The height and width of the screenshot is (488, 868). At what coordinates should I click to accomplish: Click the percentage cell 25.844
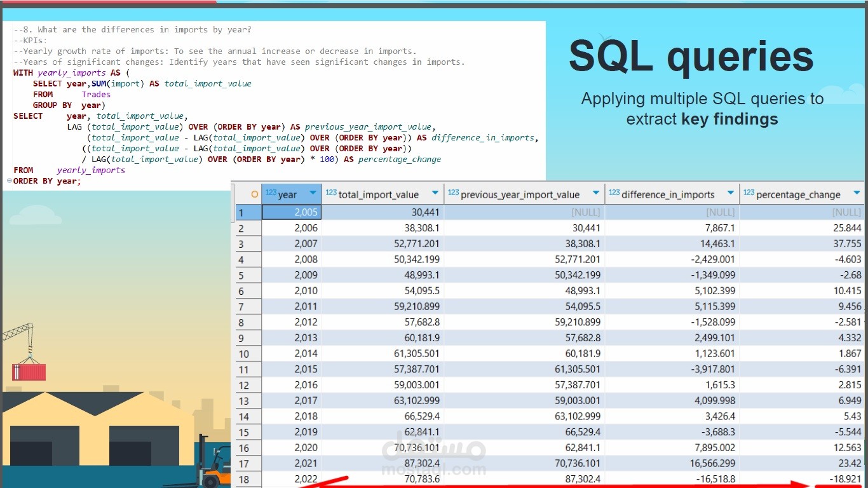(x=802, y=227)
